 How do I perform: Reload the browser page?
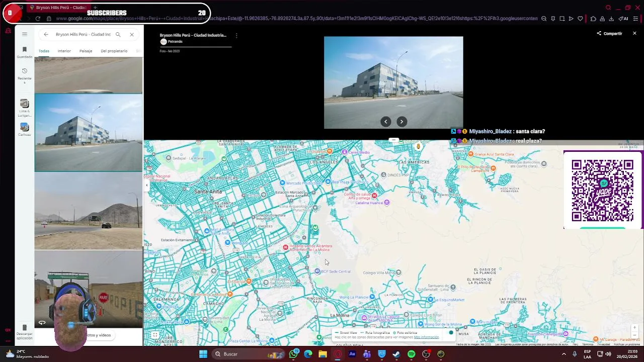[38, 19]
